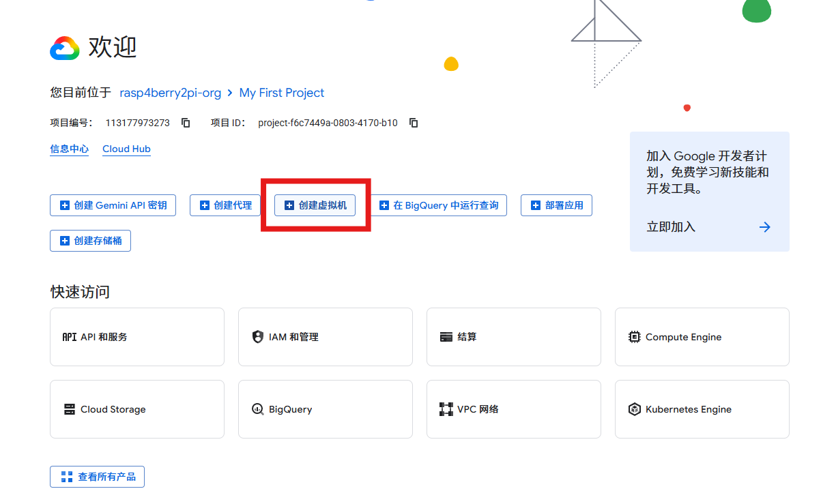This screenshot has height=504, width=836.
Task: Click the project ID text project-f6c7449a-0803-4170-b10
Action: point(328,123)
